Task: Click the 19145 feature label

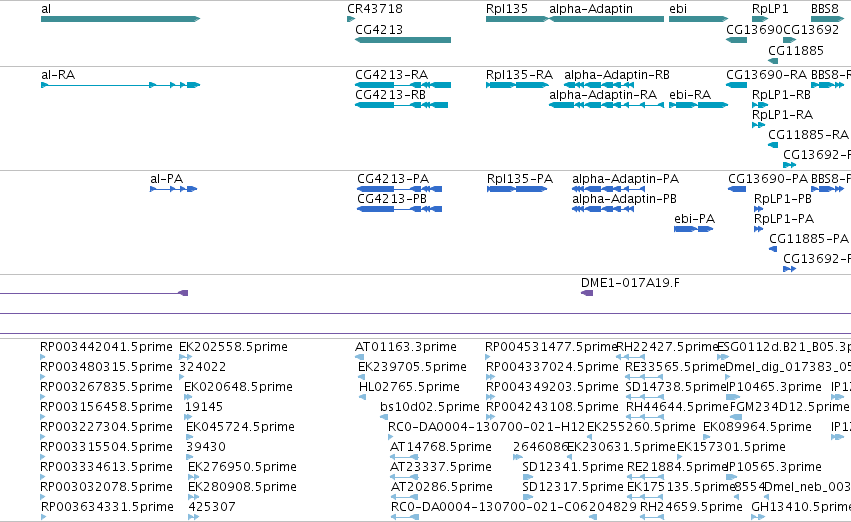Action: coord(204,406)
